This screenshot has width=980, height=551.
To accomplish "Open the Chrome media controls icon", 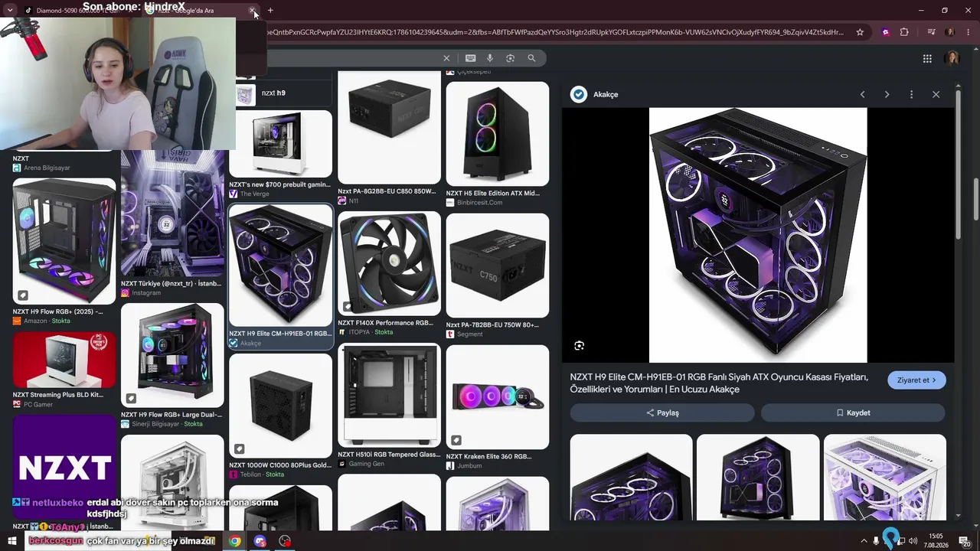I will pyautogui.click(x=931, y=32).
